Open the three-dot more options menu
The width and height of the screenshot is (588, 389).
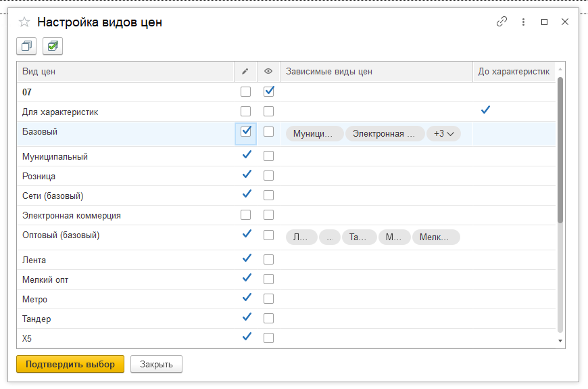523,22
